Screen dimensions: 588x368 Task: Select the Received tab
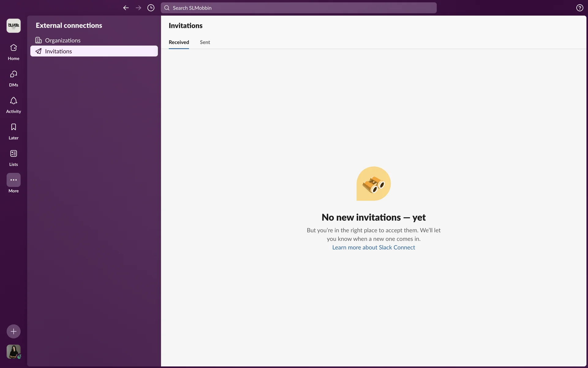(179, 42)
